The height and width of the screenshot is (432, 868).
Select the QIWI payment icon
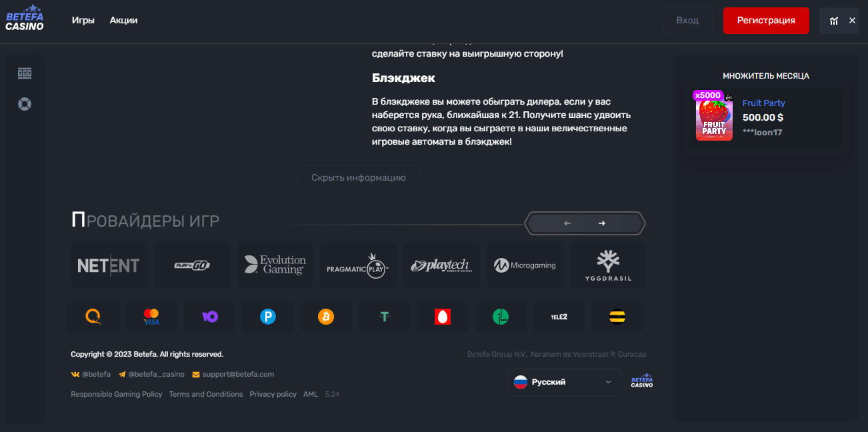tap(93, 317)
